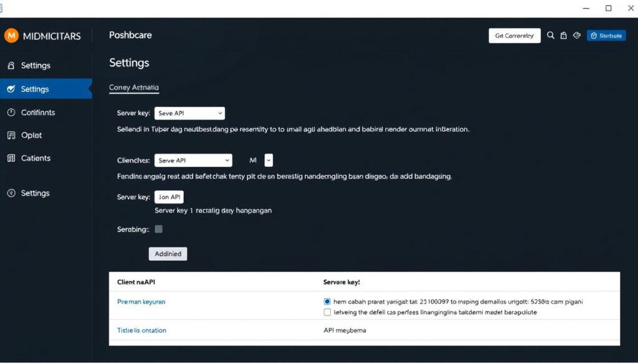Select the hem cabah praret radio button
The height and width of the screenshot is (364, 638).
[327, 301]
